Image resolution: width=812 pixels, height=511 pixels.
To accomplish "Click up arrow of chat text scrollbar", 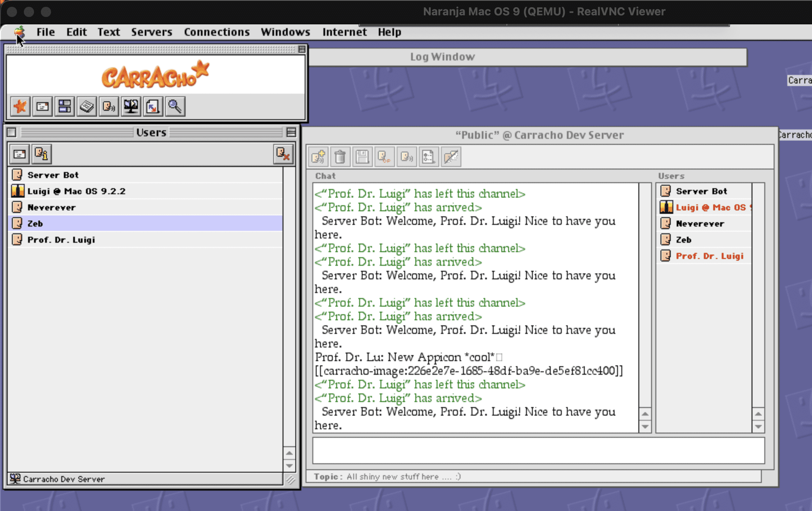I will point(645,414).
